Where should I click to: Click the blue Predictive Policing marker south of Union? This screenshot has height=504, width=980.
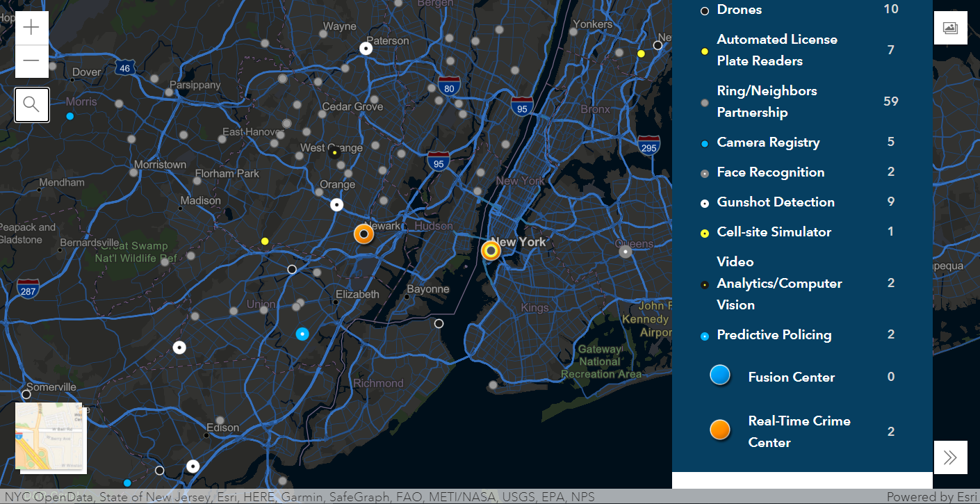(302, 334)
